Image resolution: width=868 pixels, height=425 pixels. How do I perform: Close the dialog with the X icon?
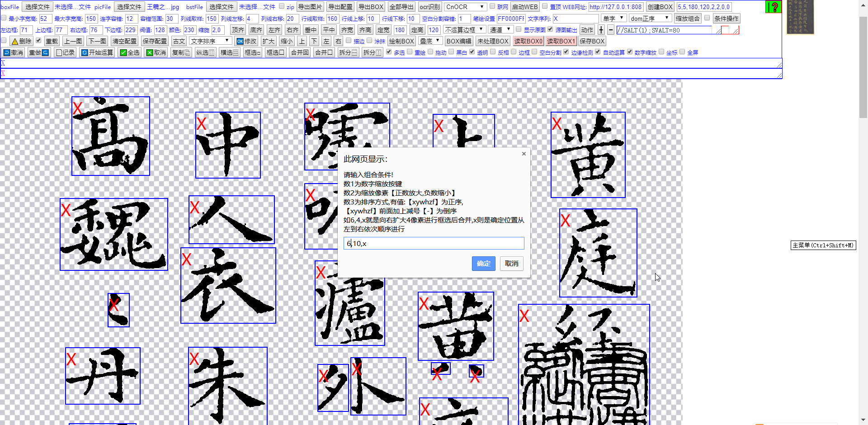pos(524,154)
